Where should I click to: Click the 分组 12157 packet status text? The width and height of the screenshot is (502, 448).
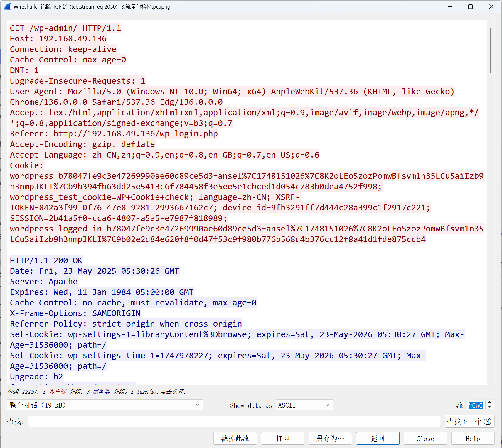tap(97, 392)
